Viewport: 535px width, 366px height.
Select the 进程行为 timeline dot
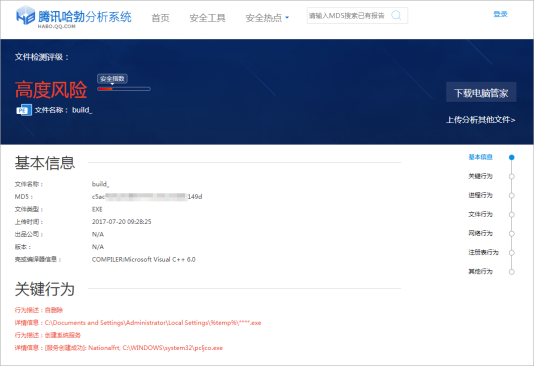click(511, 195)
